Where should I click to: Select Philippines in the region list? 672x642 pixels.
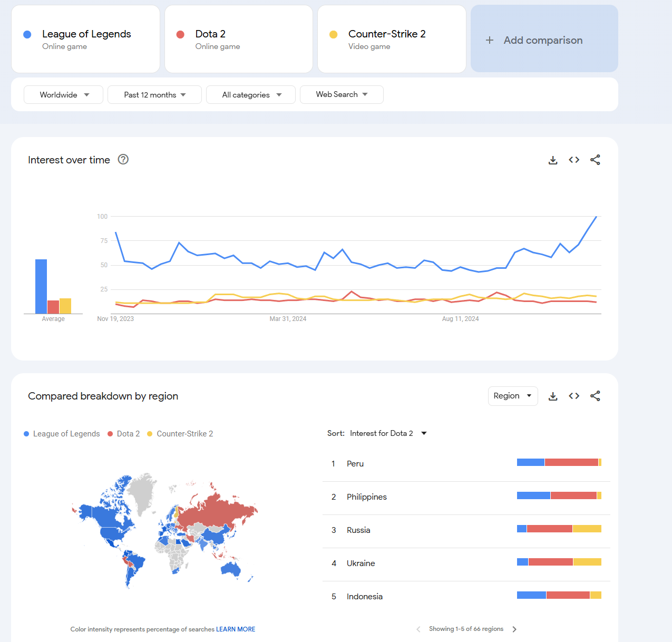coord(466,497)
